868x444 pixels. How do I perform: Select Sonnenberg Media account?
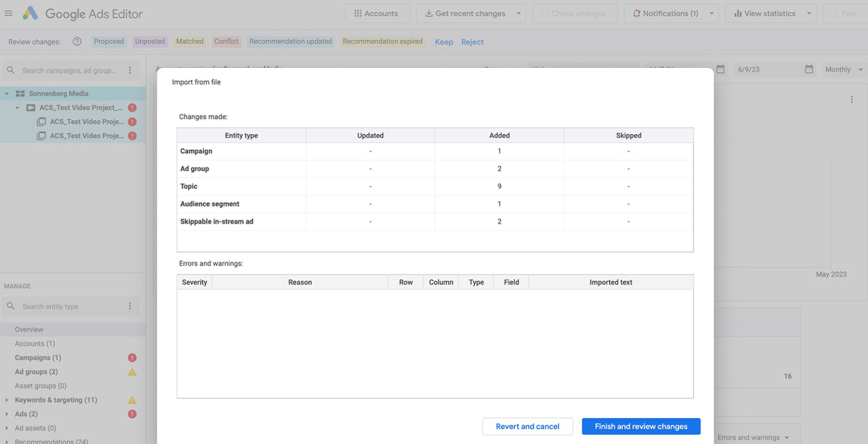[x=59, y=93]
